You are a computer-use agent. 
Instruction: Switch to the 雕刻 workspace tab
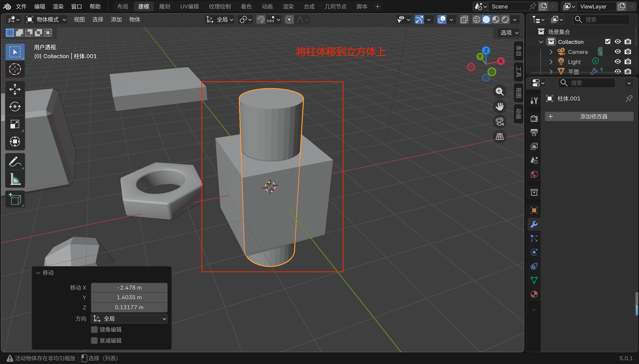coord(164,6)
